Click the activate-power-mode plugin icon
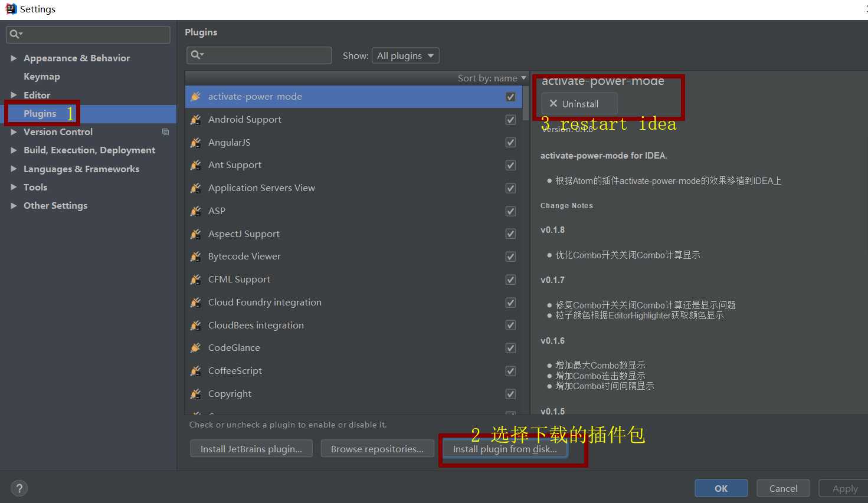The width and height of the screenshot is (868, 503). pos(196,97)
